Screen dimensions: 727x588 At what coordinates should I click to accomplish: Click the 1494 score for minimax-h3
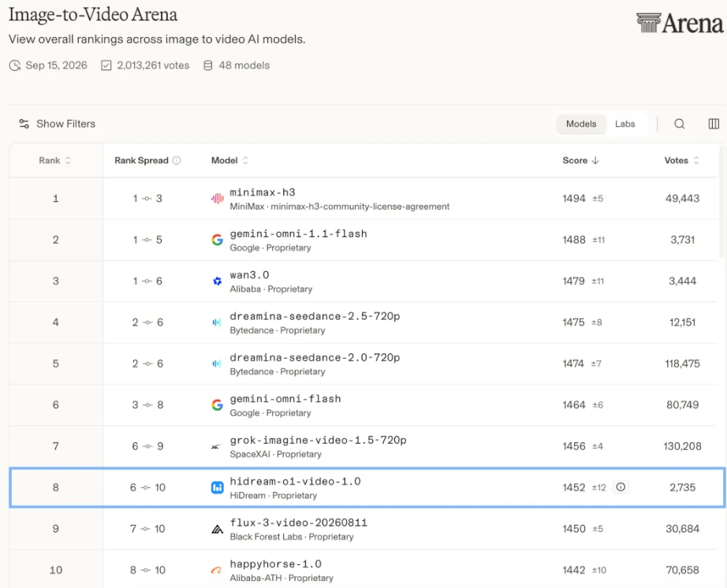click(x=574, y=199)
